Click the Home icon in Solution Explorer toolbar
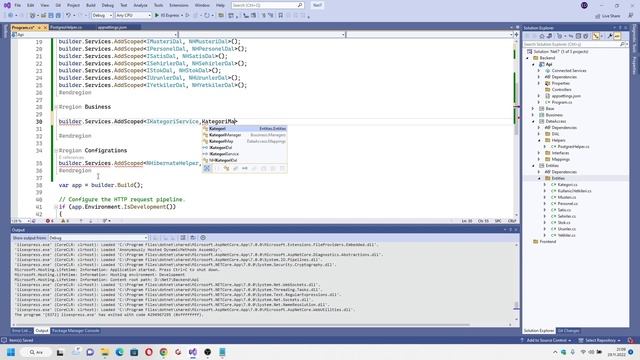Viewport: 640px width, 360px height. [x=542, y=36]
